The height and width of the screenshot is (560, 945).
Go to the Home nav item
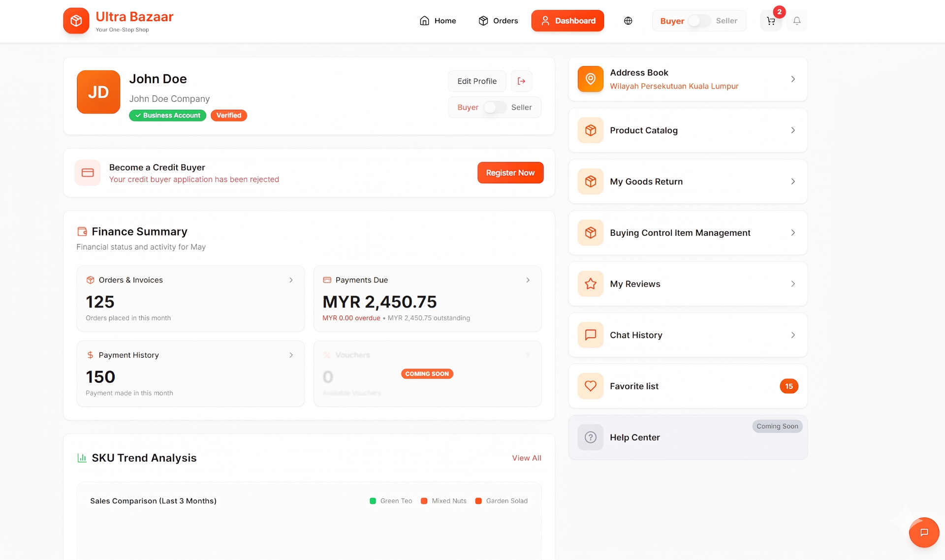pyautogui.click(x=438, y=21)
